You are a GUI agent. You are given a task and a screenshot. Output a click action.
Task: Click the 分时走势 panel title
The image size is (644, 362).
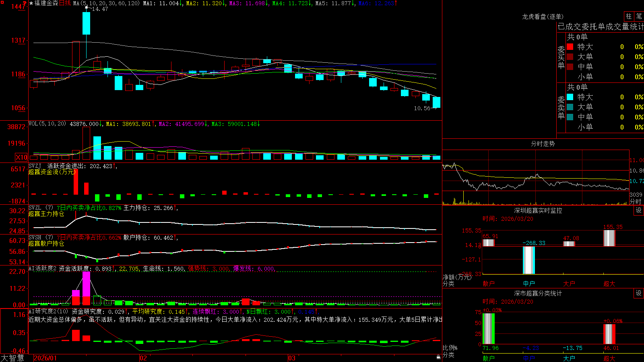(543, 144)
